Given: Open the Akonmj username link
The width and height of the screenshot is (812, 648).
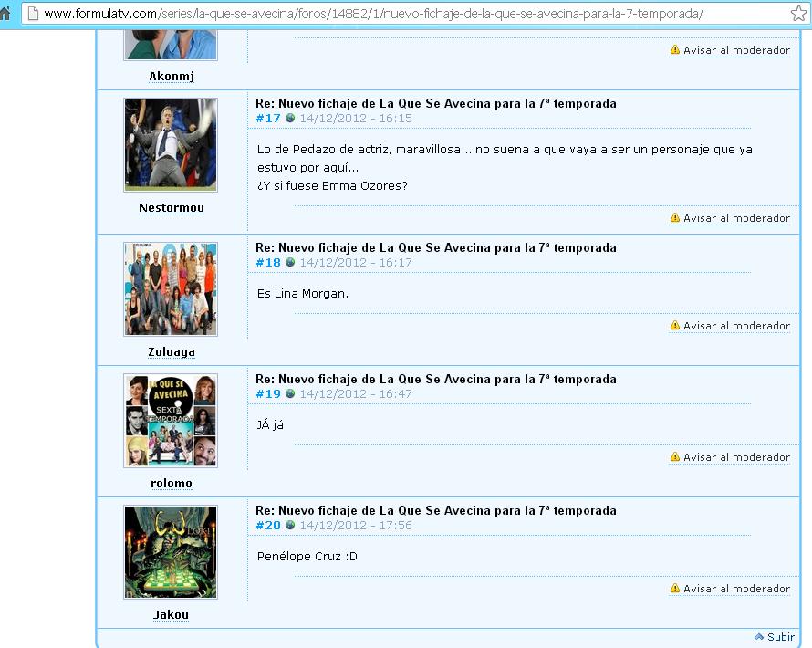Looking at the screenshot, I should pos(172,77).
